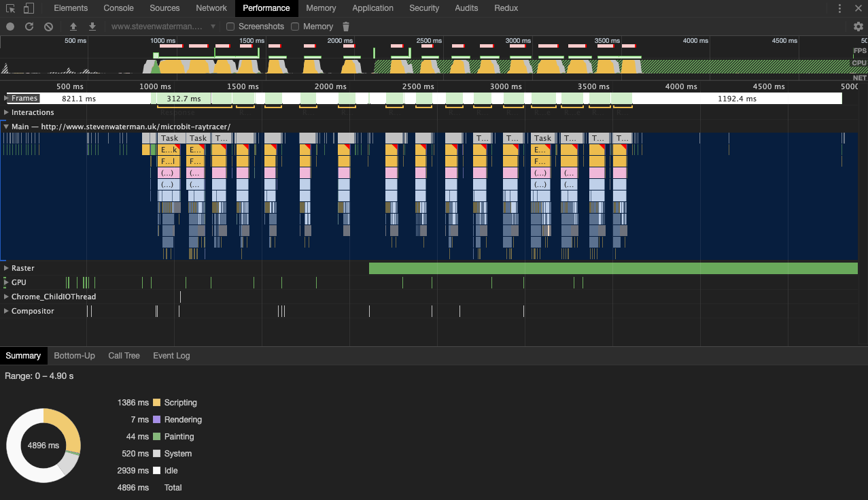Image resolution: width=868 pixels, height=500 pixels.
Task: Collapse the Main thread track
Action: pyautogui.click(x=7, y=126)
